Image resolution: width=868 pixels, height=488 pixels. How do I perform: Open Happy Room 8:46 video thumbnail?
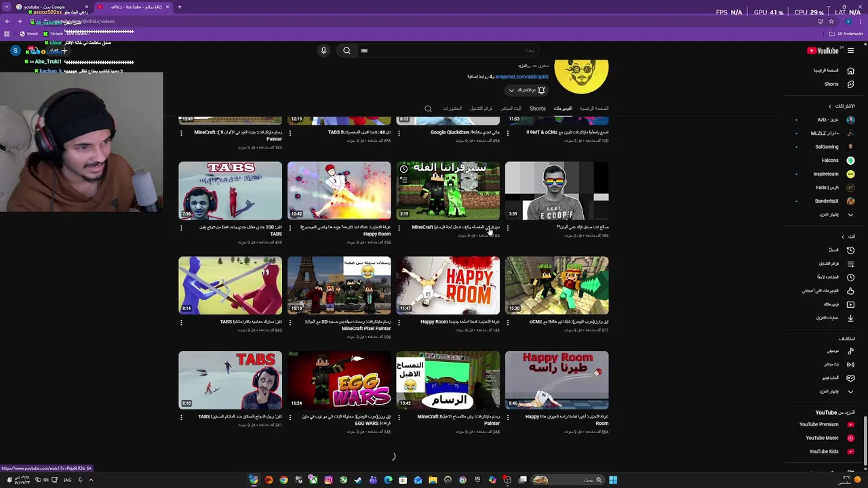point(557,380)
